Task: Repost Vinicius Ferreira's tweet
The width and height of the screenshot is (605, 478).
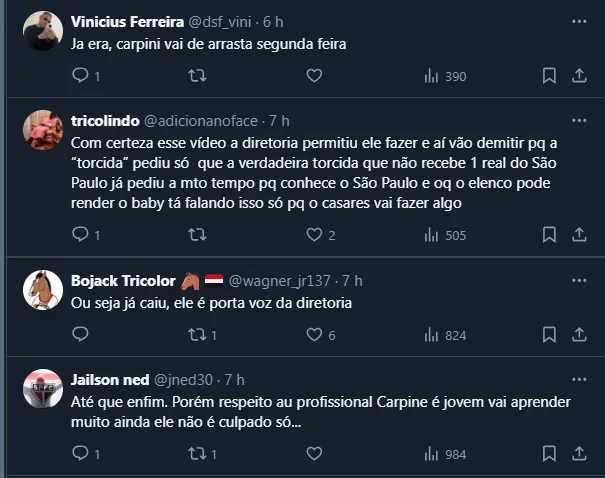Action: (x=198, y=76)
